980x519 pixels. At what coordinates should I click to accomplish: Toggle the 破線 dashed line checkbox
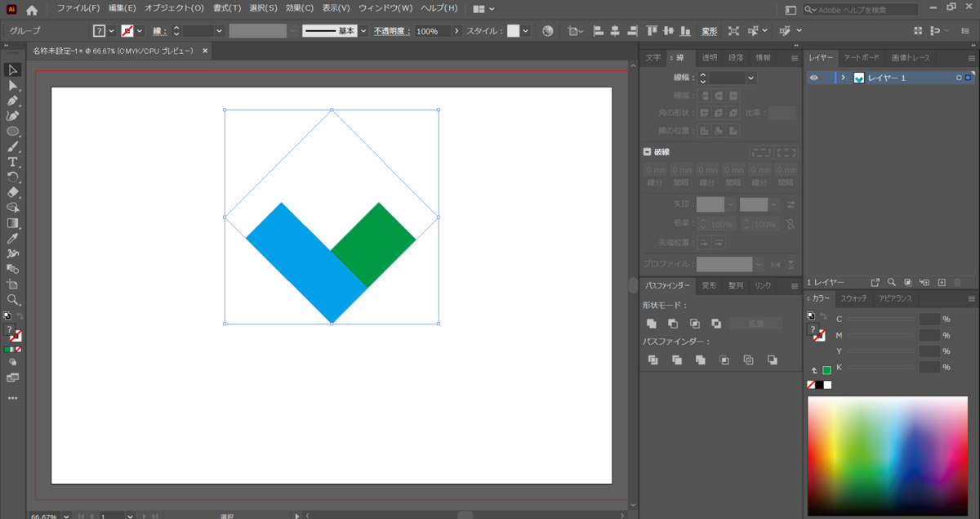(648, 152)
